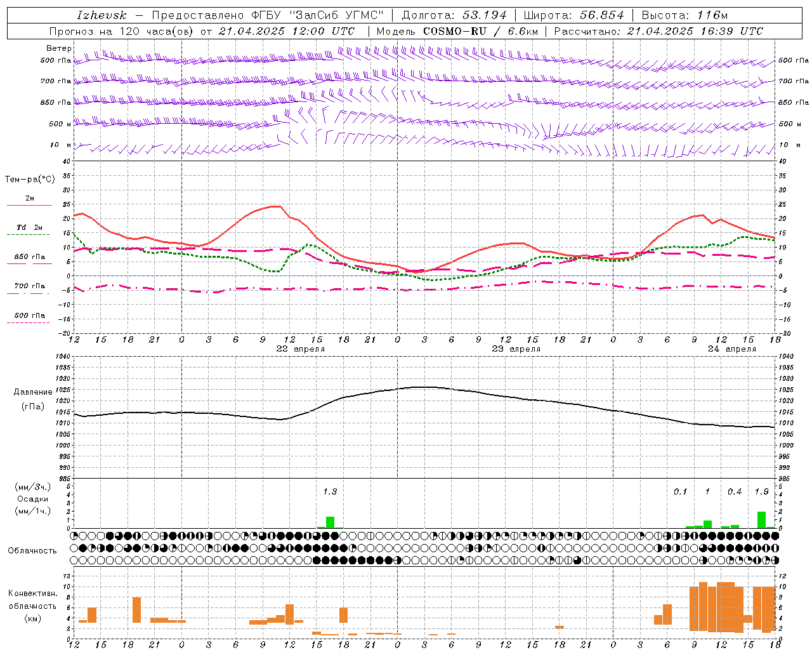Click "Прогноз на 120 часа(ов)" forecast text

point(121,31)
